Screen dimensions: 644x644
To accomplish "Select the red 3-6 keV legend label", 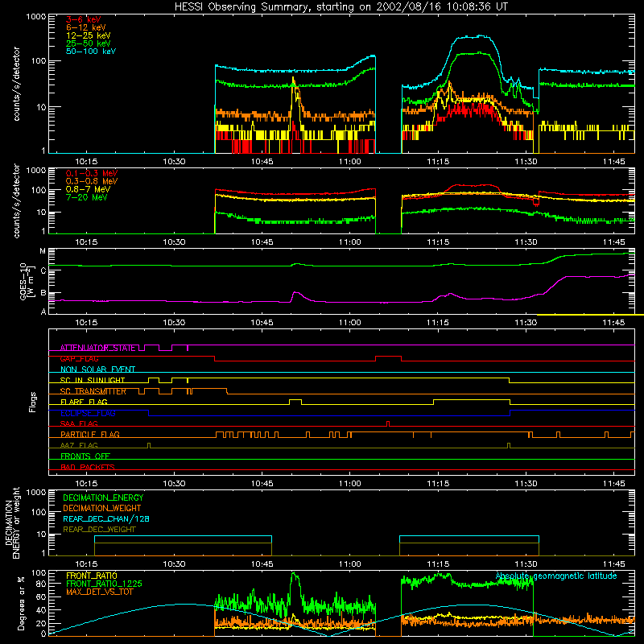I will click(84, 19).
